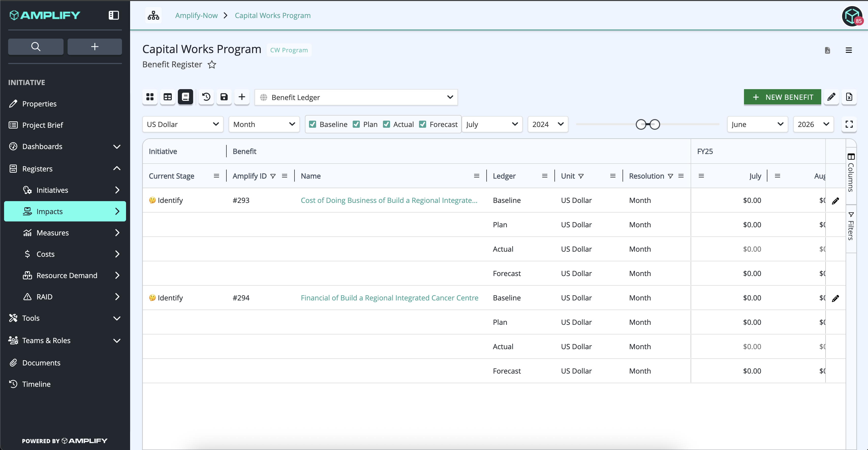
Task: Go to Amplify-Now breadcrumb
Action: point(196,15)
